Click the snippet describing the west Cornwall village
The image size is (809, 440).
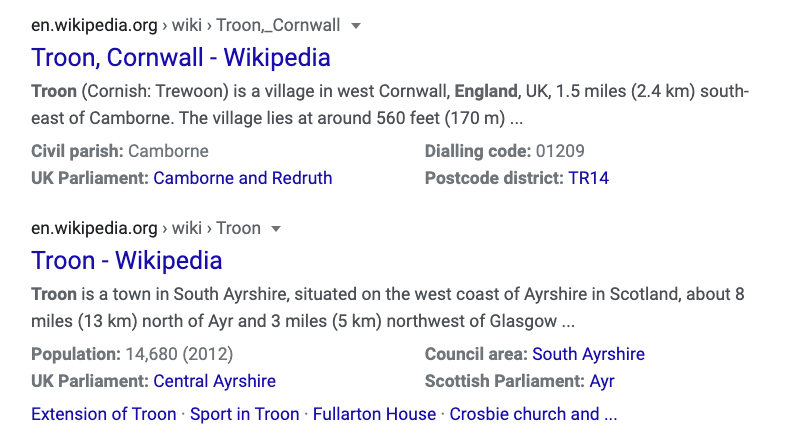point(390,106)
